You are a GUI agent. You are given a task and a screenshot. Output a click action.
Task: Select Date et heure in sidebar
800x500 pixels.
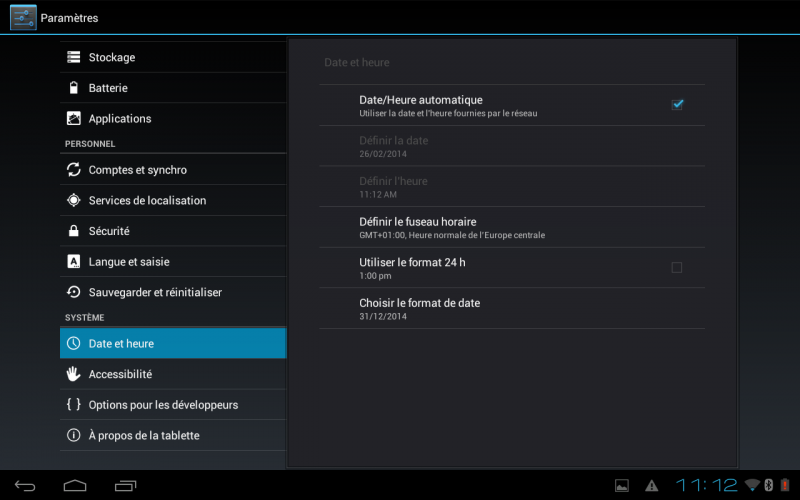[172, 343]
